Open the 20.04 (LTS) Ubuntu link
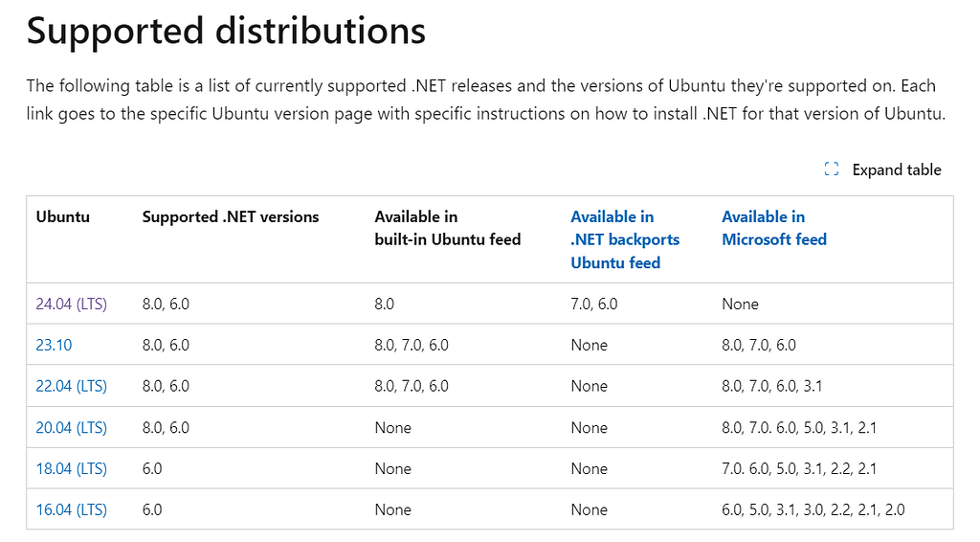Screen dimensions: 980x542 (x=71, y=428)
